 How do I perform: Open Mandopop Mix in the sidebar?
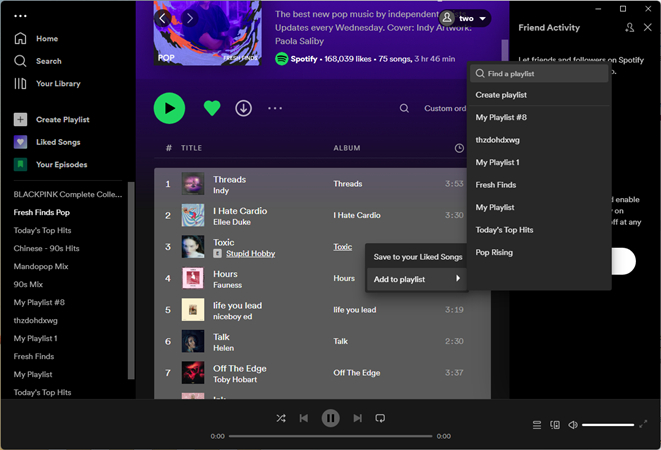41,267
